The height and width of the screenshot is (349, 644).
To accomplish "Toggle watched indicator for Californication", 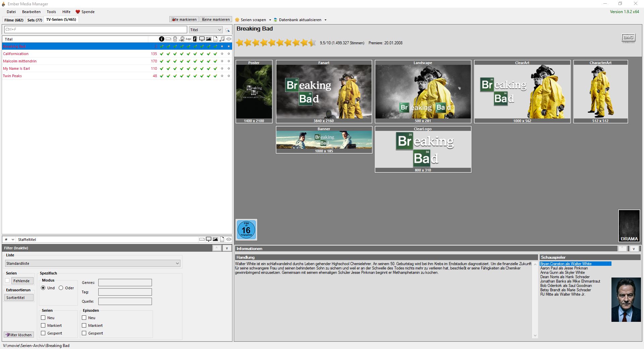I will tap(229, 54).
